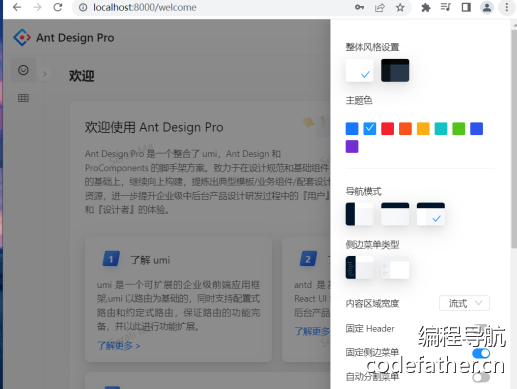Image resolution: width=517 pixels, height=389 pixels.
Task: Click the site info icon in address bar
Action: (x=83, y=7)
